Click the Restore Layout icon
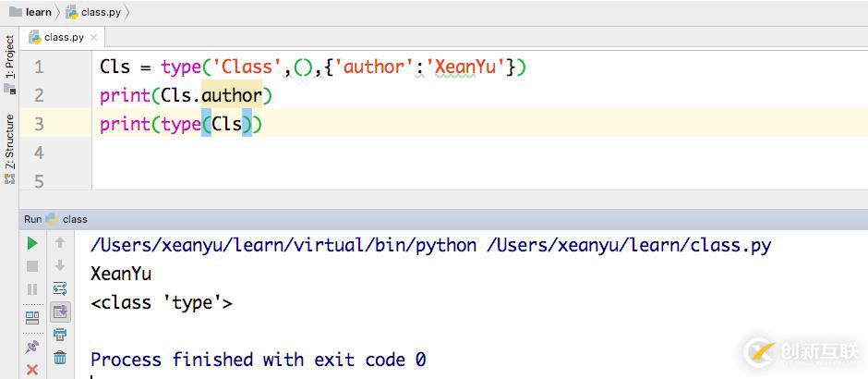Image resolution: width=868 pixels, height=379 pixels. pos(32,317)
